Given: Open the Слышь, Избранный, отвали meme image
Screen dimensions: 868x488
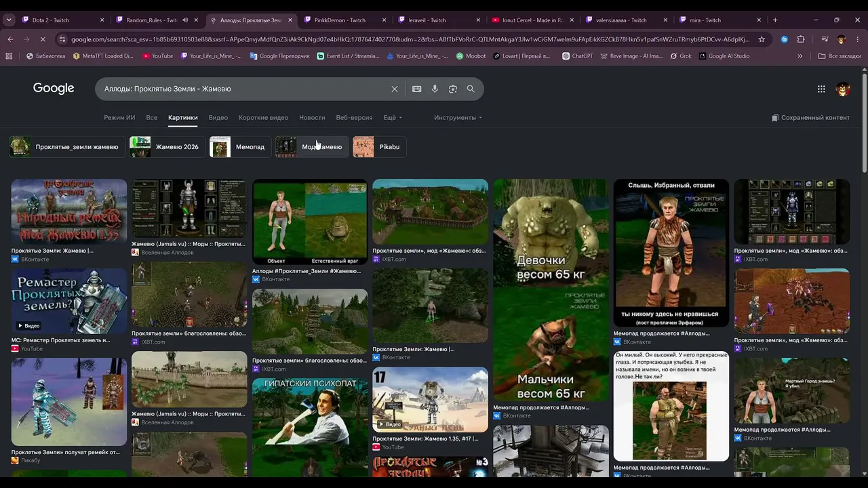Looking at the screenshot, I should tap(671, 253).
